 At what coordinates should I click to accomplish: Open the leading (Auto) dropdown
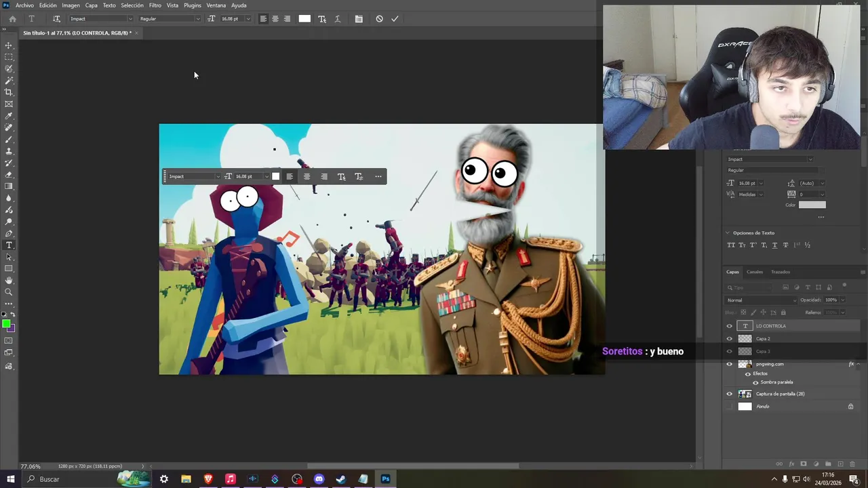tap(822, 183)
